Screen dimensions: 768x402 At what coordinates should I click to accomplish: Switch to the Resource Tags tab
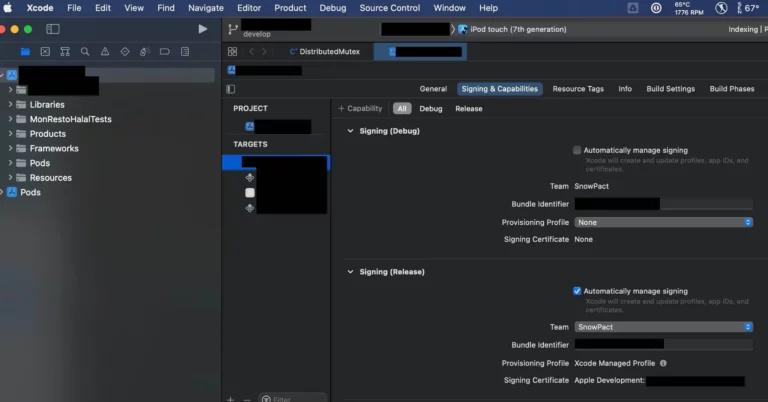click(578, 89)
